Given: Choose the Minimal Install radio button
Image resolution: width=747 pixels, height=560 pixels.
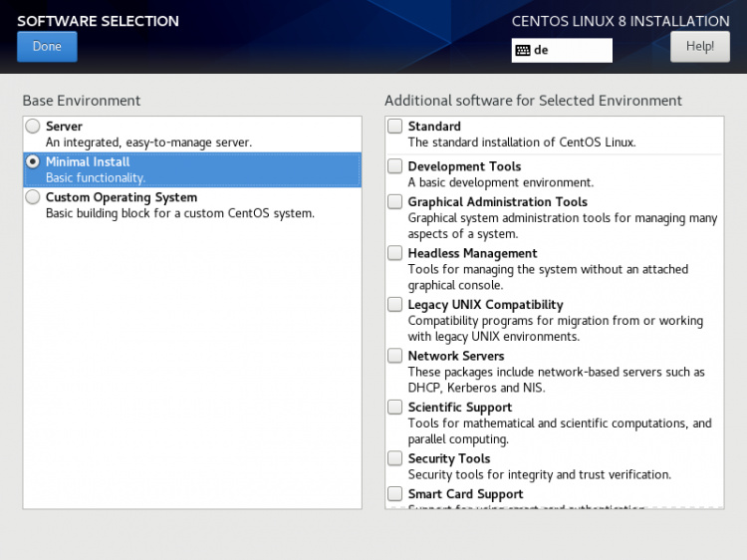Looking at the screenshot, I should click(34, 161).
